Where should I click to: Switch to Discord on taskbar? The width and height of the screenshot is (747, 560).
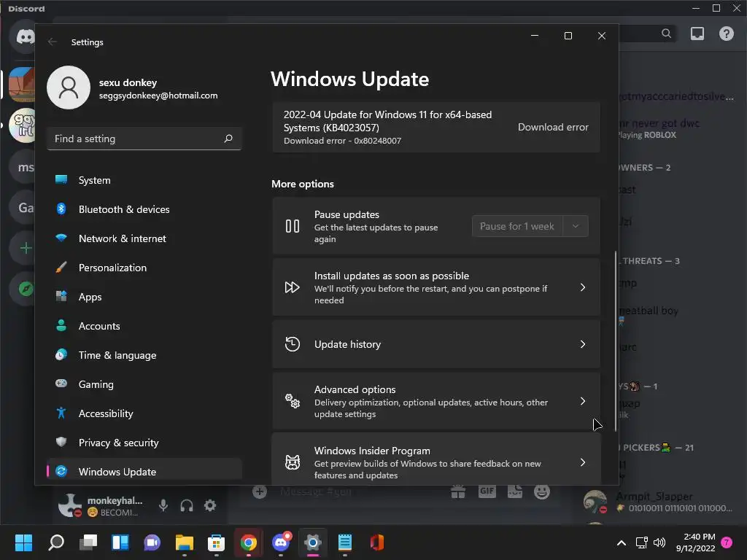(281, 542)
